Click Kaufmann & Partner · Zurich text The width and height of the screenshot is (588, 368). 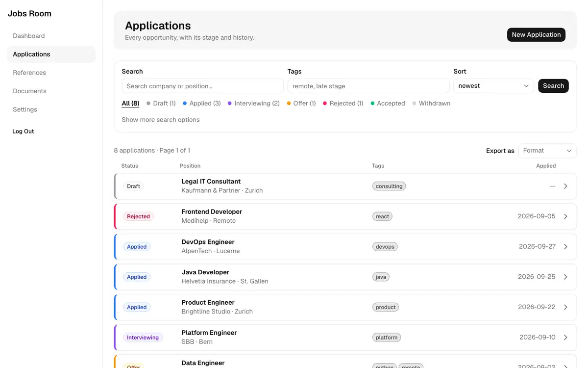click(x=222, y=190)
